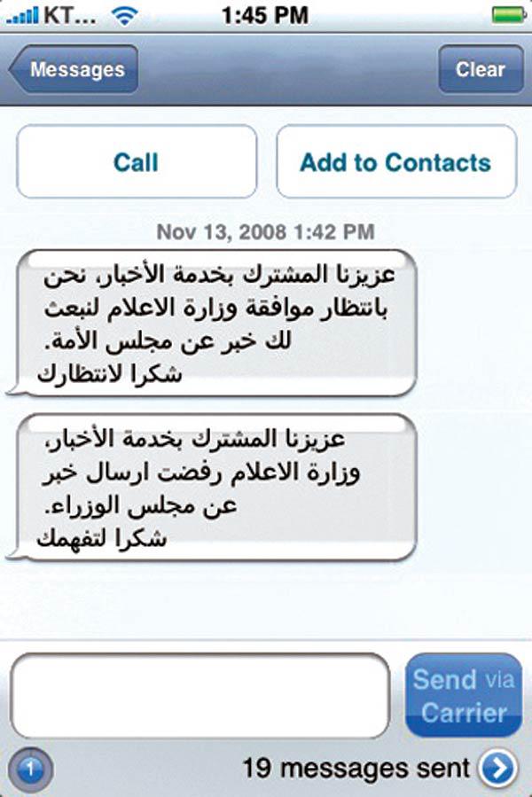Select the first Arabic message bubble
This screenshot has height=797, width=532.
click(213, 324)
